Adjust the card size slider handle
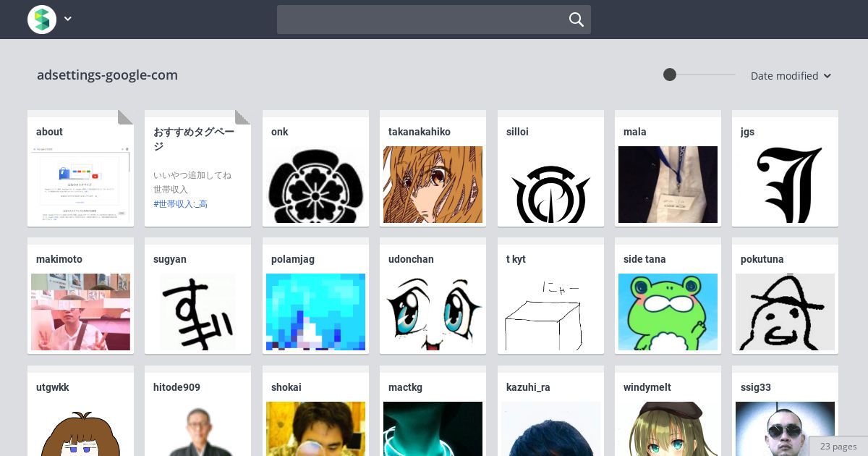 (x=670, y=75)
